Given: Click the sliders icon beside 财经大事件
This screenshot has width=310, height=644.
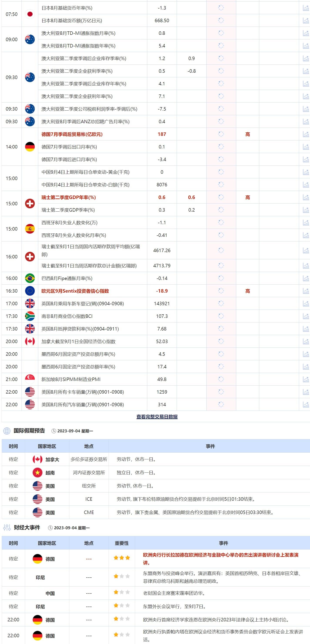Looking at the screenshot, I should tap(7, 528).
